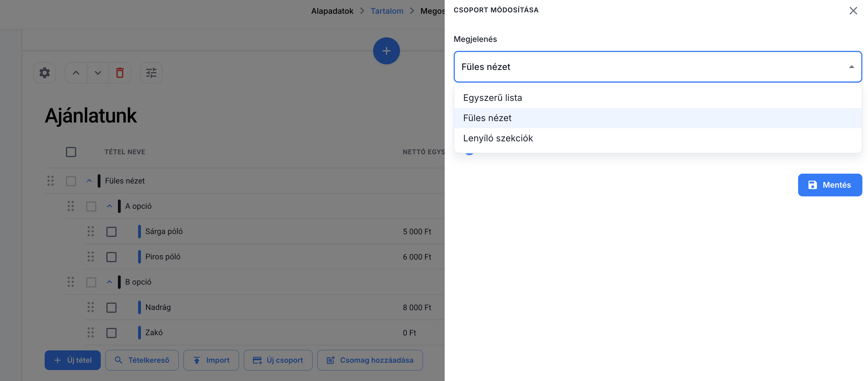Screen dimensions: 868x381
Task: Check the Piros póló checkbox
Action: tap(111, 257)
